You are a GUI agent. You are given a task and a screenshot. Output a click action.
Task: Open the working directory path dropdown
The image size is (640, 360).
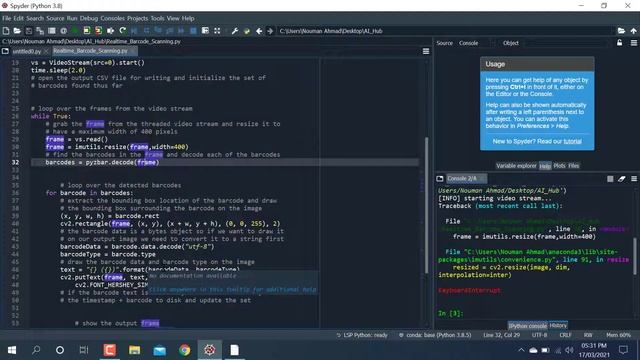(x=446, y=31)
